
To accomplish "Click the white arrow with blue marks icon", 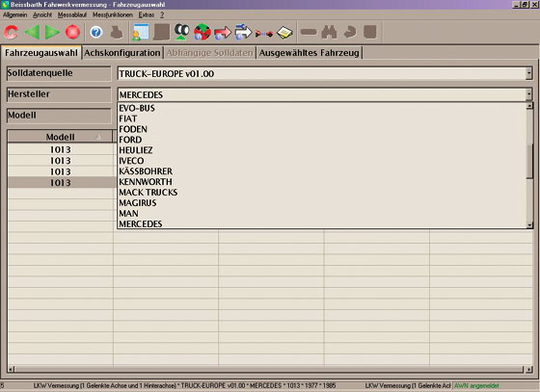I will click(243, 32).
